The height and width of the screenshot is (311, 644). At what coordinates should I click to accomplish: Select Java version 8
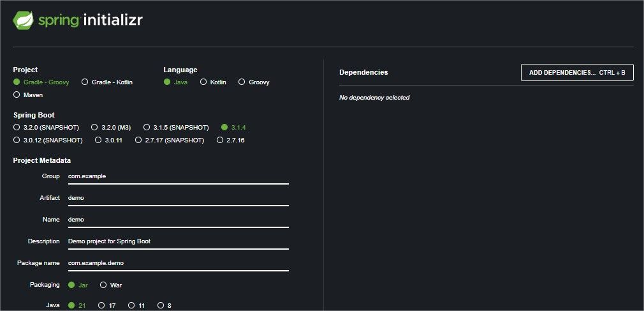[x=165, y=305]
